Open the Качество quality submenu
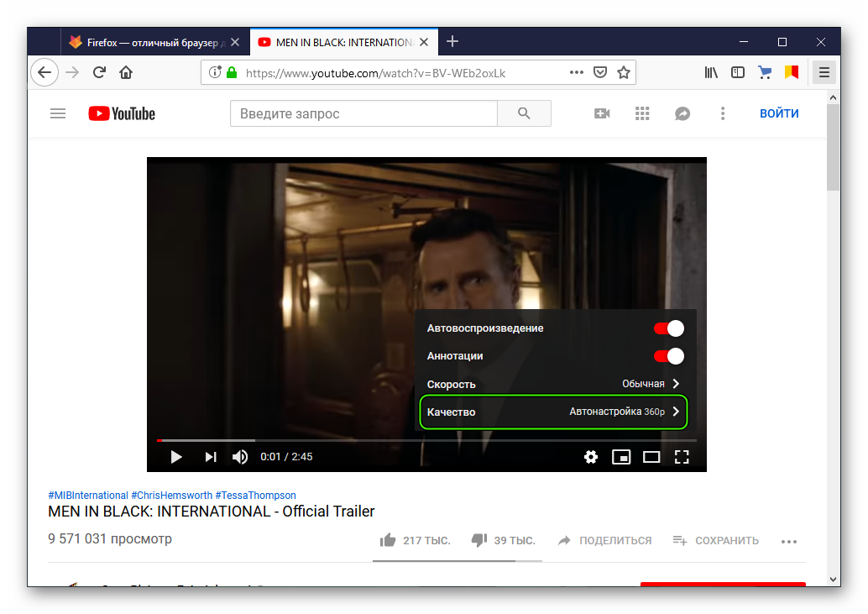The width and height of the screenshot is (868, 614). [x=553, y=412]
